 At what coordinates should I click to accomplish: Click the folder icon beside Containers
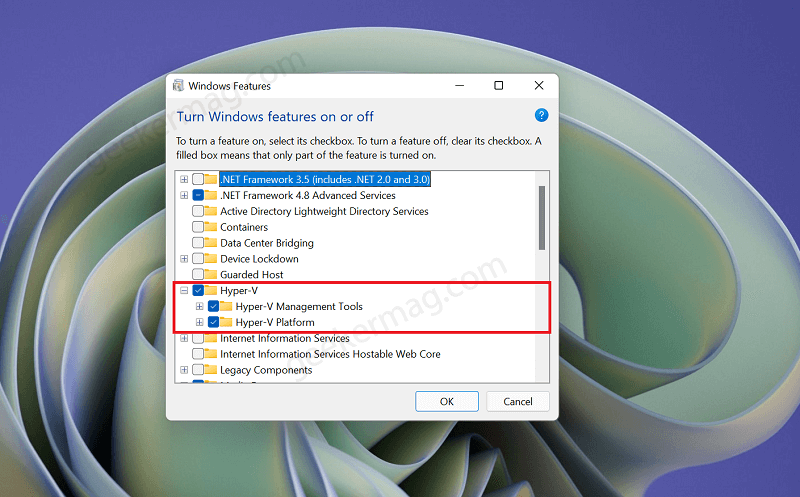(211, 227)
